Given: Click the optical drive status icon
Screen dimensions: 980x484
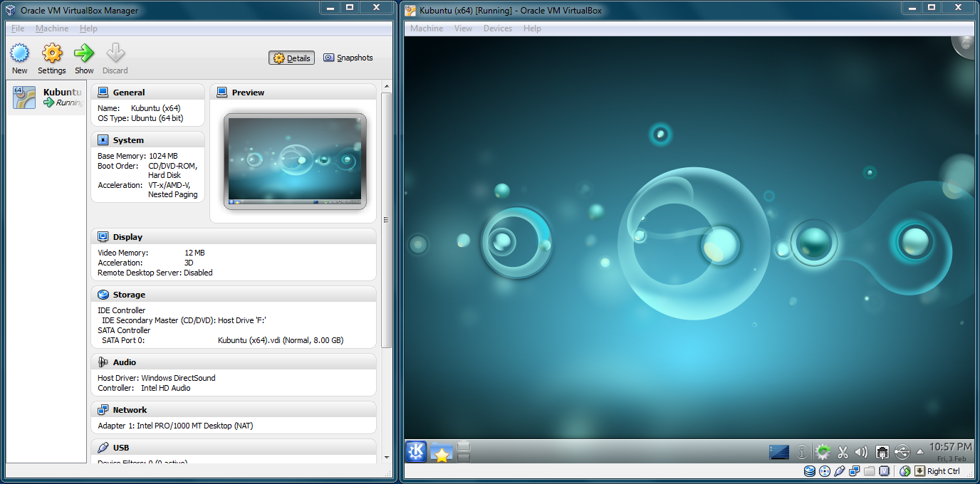Looking at the screenshot, I should [824, 470].
